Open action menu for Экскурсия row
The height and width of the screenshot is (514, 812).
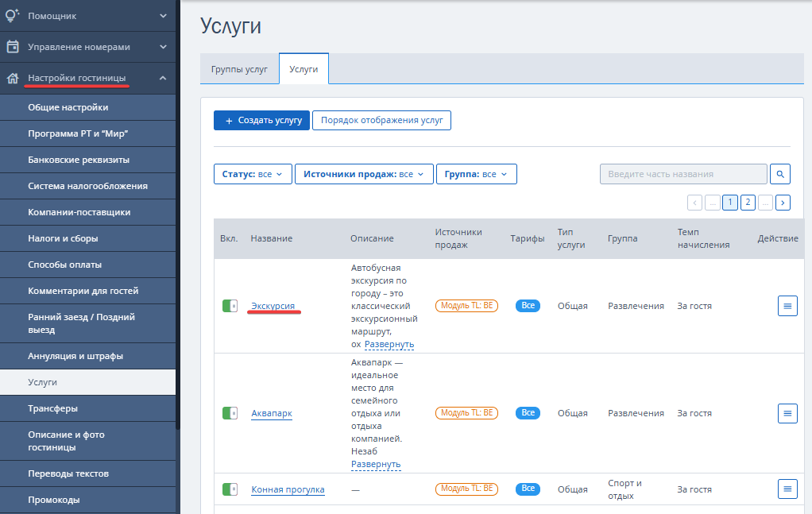click(x=787, y=306)
